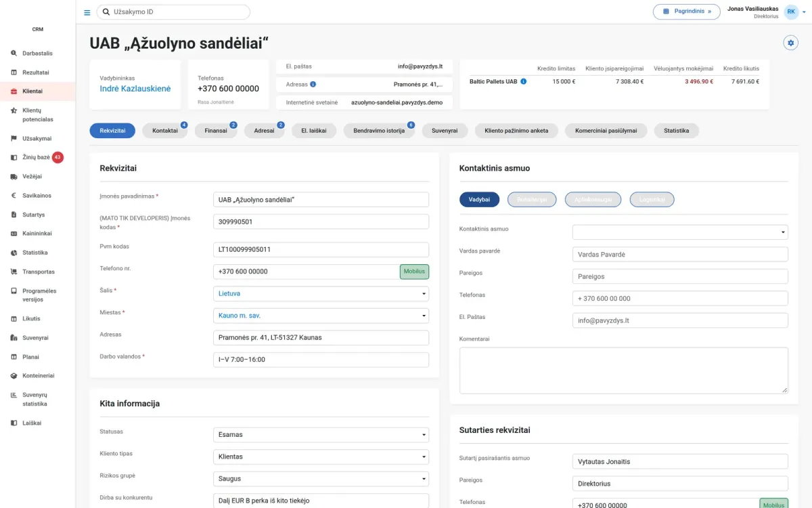Screen dimensions: 812x508
Task: Click the info icon beside Baltic Pallets UAB
Action: click(x=524, y=81)
